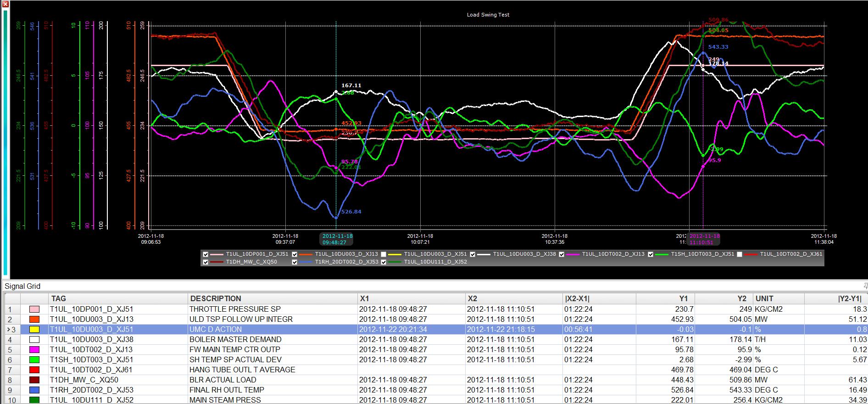Uncheck T1RH_20DT002_D_XJ53 legend checkbox
The height and width of the screenshot is (404, 868).
click(x=295, y=262)
